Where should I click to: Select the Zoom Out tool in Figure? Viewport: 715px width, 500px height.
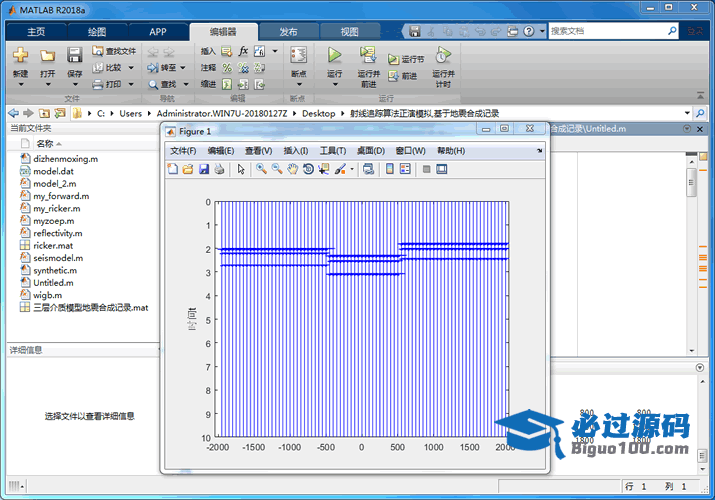click(277, 170)
